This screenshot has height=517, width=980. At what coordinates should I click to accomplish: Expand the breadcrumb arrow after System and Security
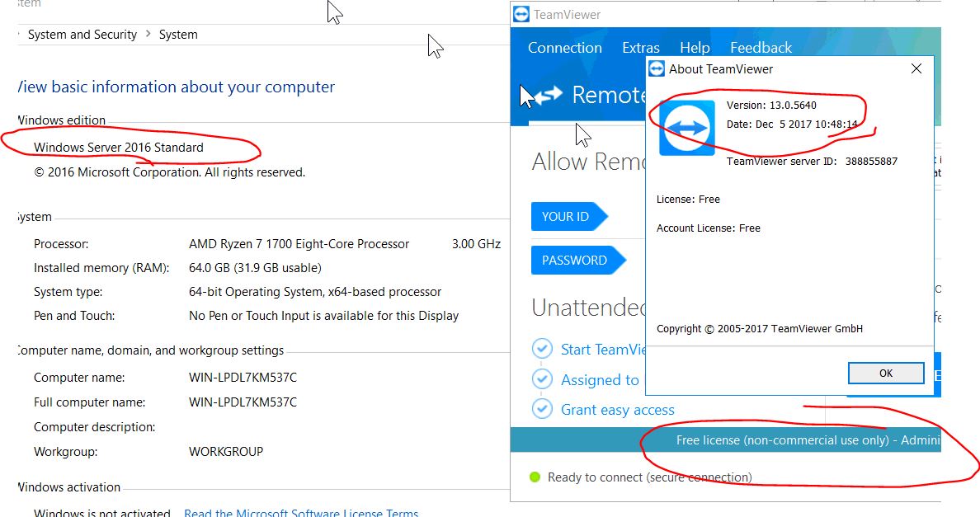click(x=148, y=34)
